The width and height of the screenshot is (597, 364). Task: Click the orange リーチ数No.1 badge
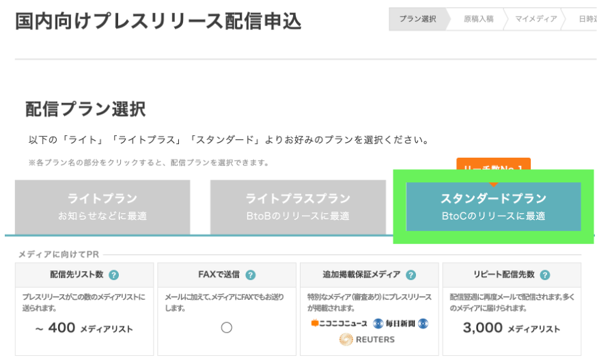[493, 167]
